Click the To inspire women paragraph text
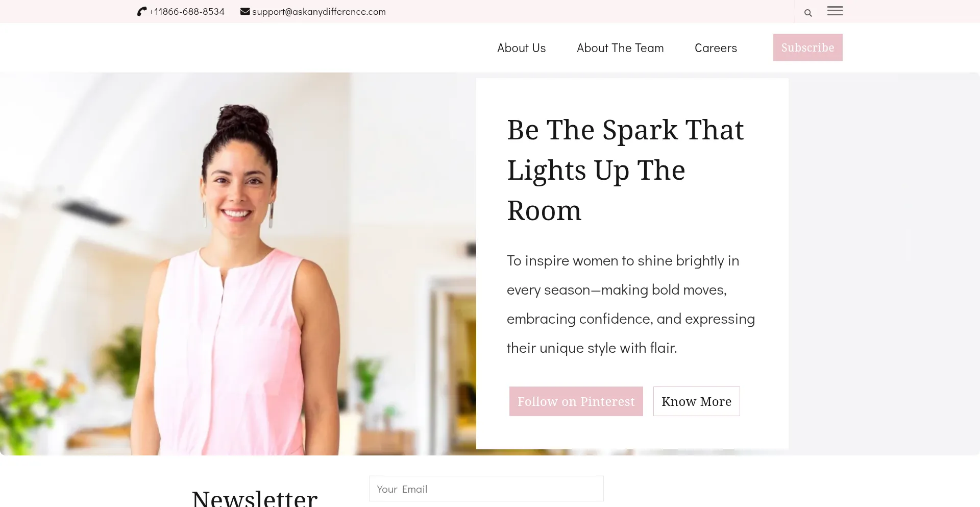Screen dimensions: 980x507 pos(631,304)
